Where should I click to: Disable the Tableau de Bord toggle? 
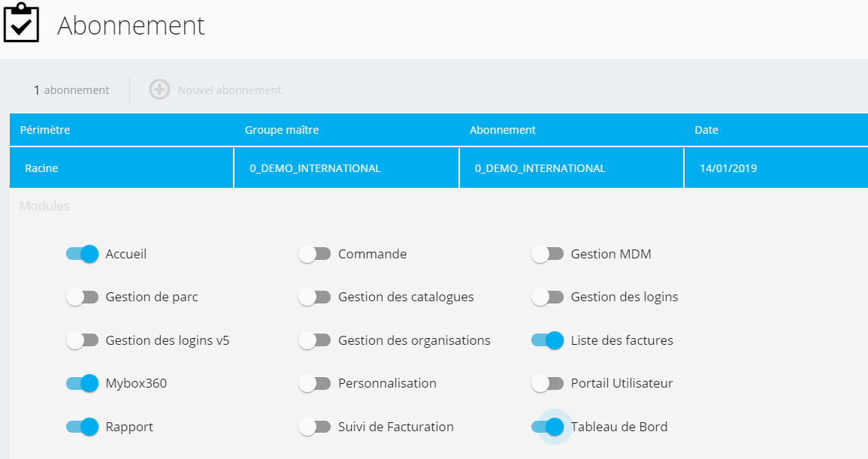click(547, 427)
